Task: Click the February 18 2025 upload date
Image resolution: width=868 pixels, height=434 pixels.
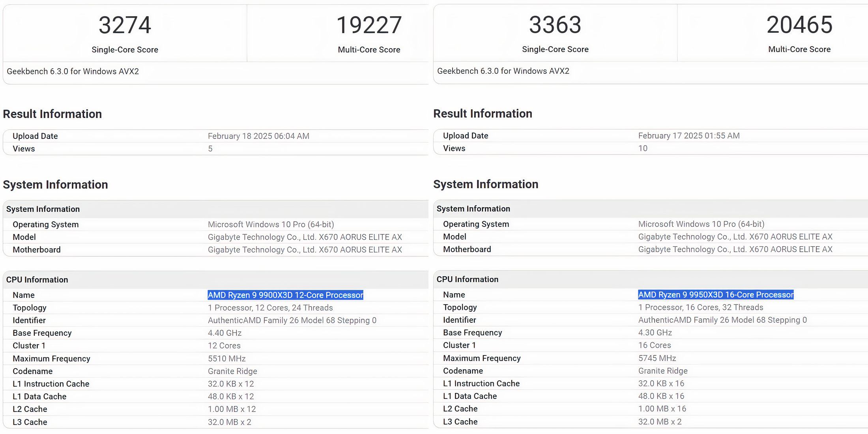Action: click(258, 136)
